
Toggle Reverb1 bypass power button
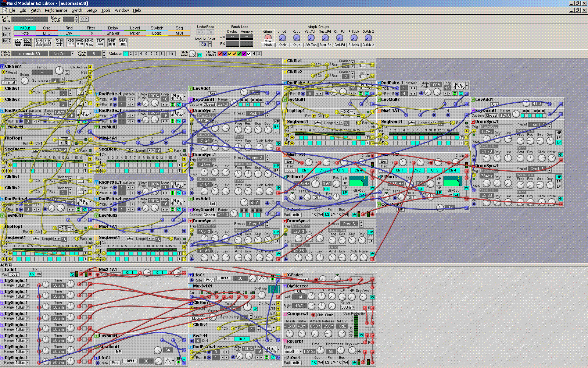[360, 352]
